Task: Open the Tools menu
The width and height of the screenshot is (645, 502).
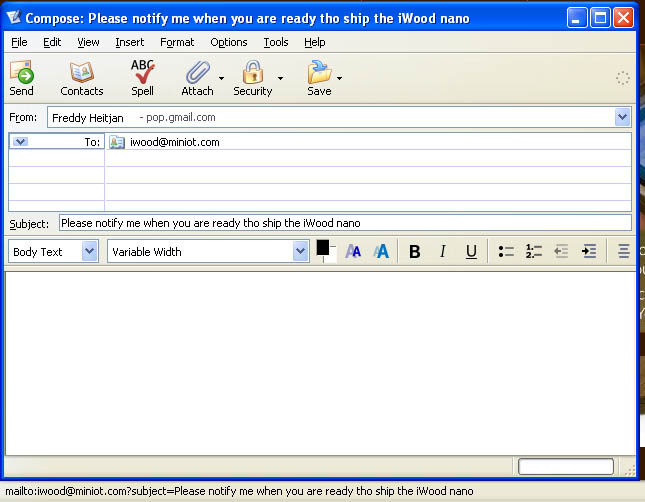Action: coord(276,42)
